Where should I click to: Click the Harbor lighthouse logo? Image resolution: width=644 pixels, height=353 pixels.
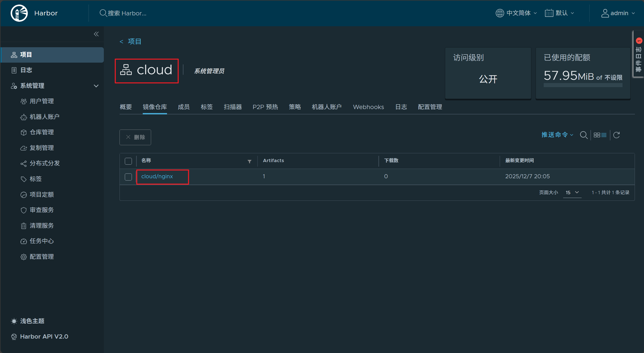click(19, 13)
